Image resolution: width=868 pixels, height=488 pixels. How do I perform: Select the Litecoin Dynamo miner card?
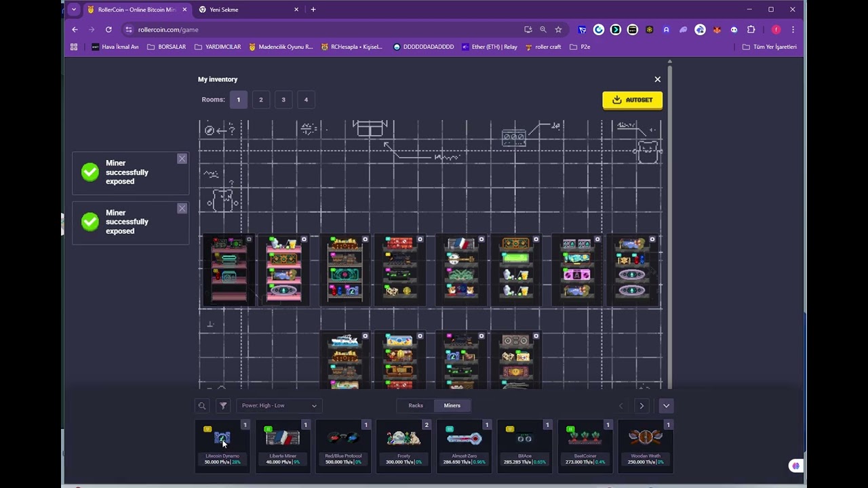point(222,445)
